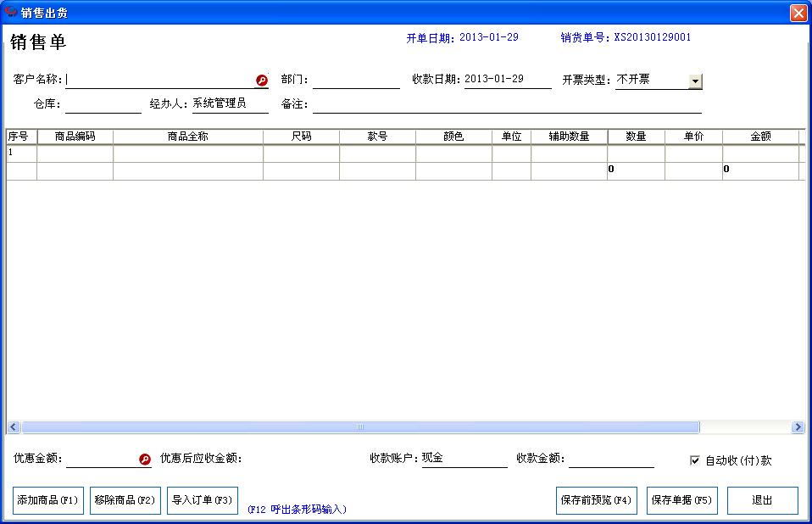The width and height of the screenshot is (812, 524).
Task: Click the 数量 column header in the grid
Action: coord(635,135)
